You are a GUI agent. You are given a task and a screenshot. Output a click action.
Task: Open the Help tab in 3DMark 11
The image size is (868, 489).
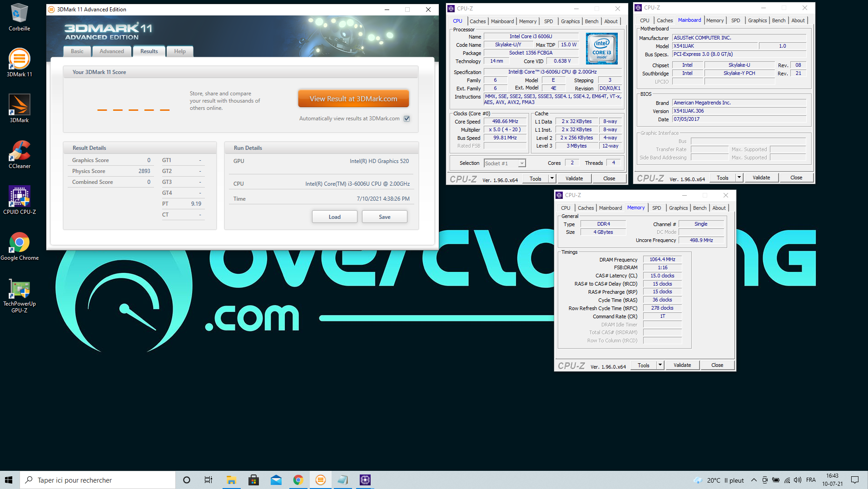click(180, 51)
